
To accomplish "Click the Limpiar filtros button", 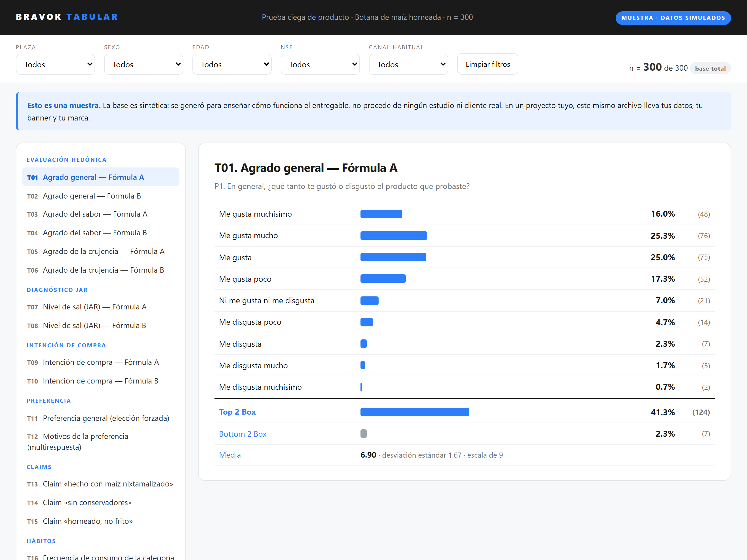I will (488, 64).
